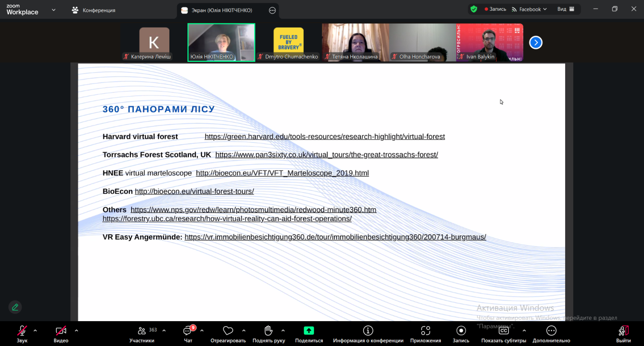
Task: Open the More options ellipsis
Action: point(551,331)
